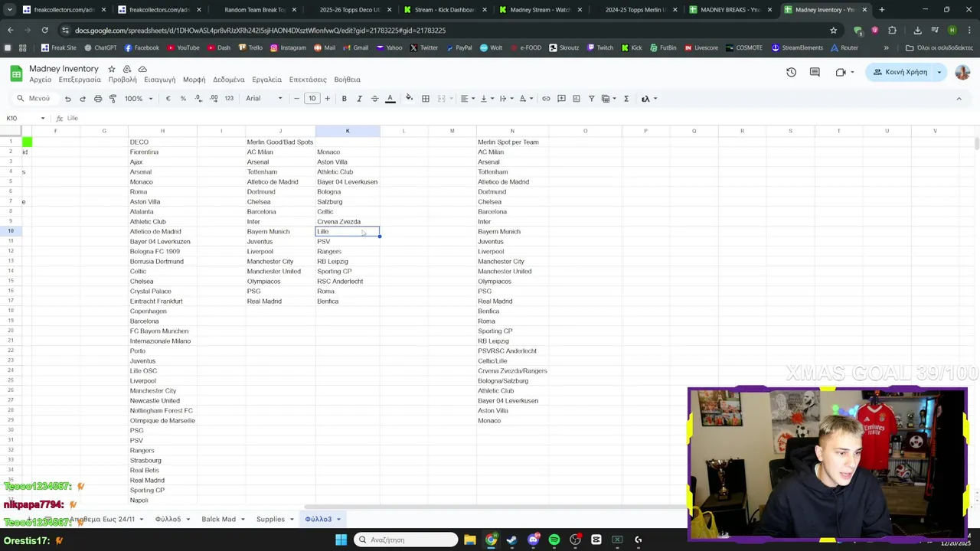Screen dimensions: 980x551
Task: Open the Δεδομένα menu
Action: [x=228, y=80]
